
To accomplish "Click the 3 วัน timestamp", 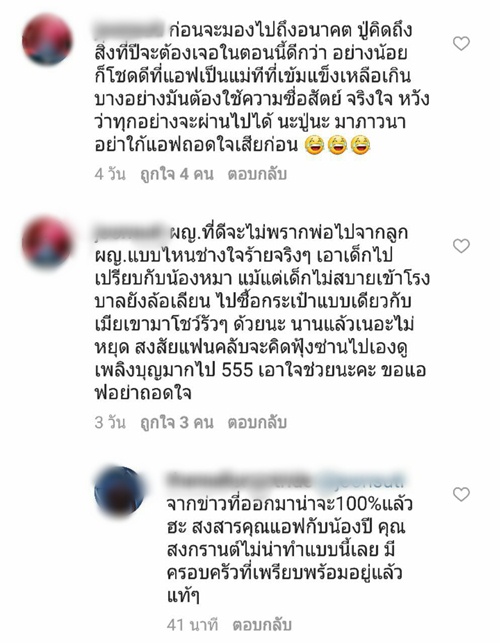I will (110, 422).
